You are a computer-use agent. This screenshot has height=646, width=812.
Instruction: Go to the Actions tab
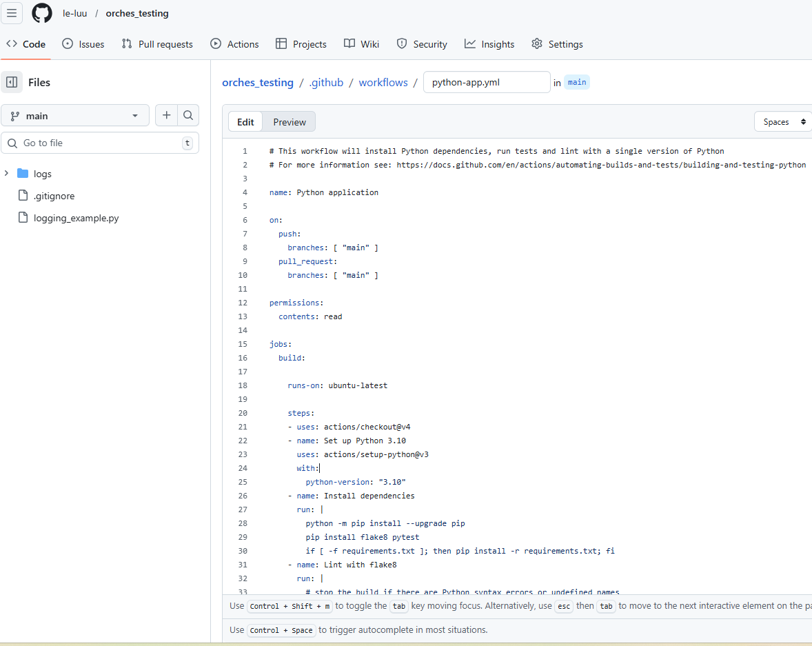point(235,44)
